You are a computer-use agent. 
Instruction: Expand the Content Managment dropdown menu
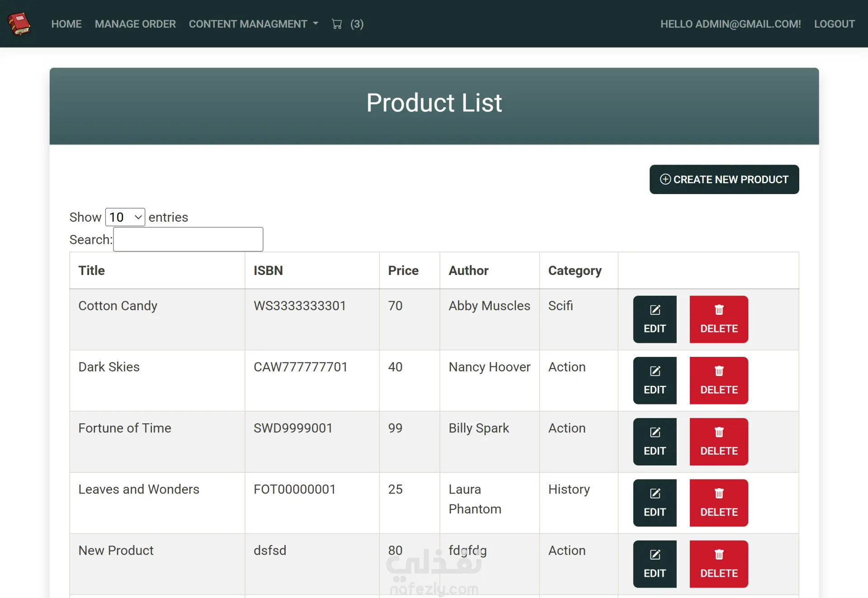click(253, 24)
